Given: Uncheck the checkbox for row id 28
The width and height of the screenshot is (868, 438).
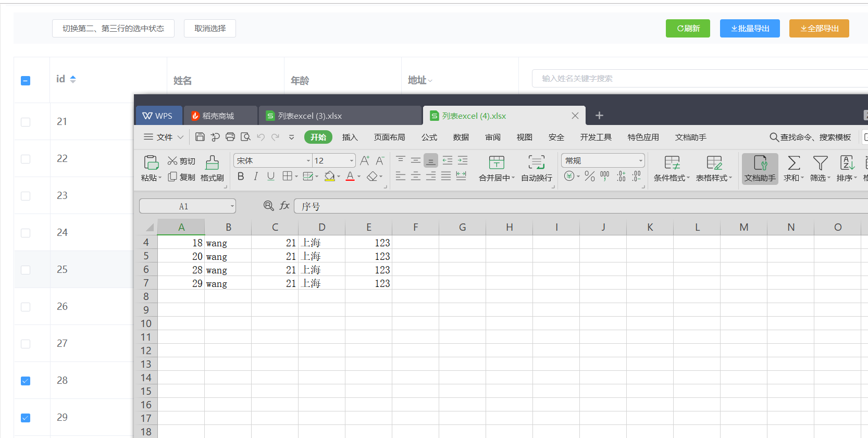Looking at the screenshot, I should coord(26,381).
